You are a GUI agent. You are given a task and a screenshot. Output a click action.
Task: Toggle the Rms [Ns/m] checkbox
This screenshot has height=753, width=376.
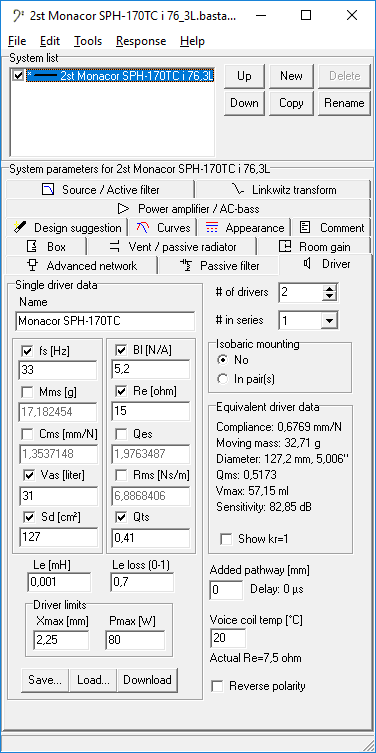(120, 475)
